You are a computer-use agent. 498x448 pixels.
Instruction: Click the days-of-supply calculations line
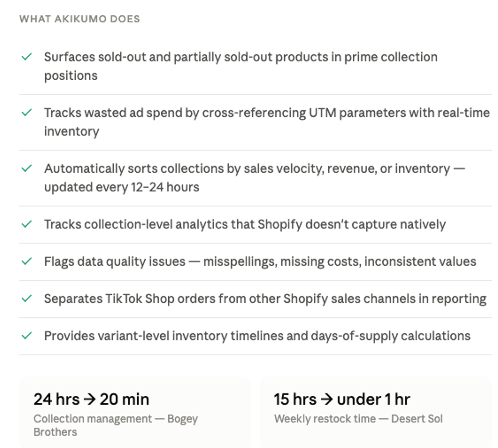(x=257, y=336)
